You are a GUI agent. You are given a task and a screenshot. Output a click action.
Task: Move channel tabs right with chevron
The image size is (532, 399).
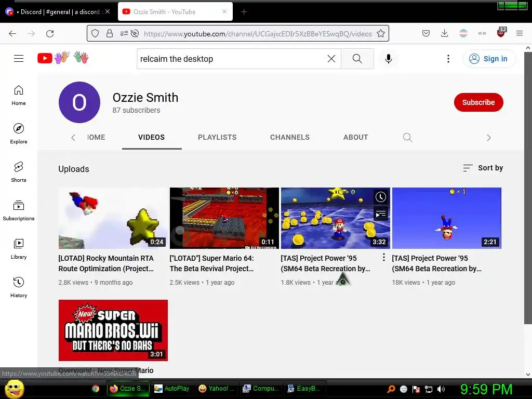(488, 137)
